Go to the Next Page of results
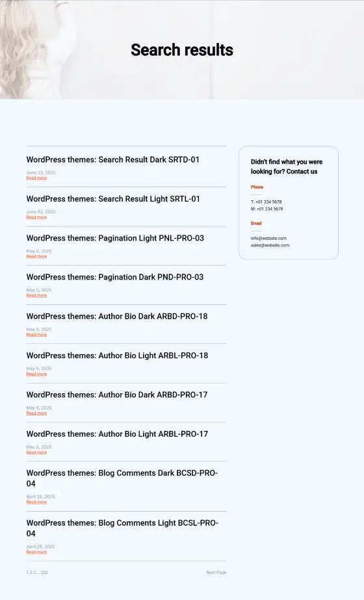Viewport: 364px width, 600px height. 216,573
